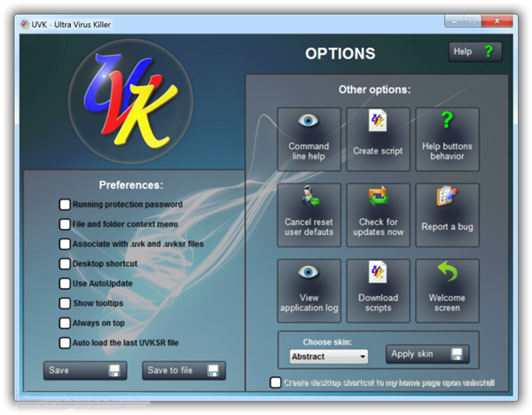This screenshot has width=532, height=415.
Task: Tick the Always on top option
Action: pyautogui.click(x=65, y=323)
